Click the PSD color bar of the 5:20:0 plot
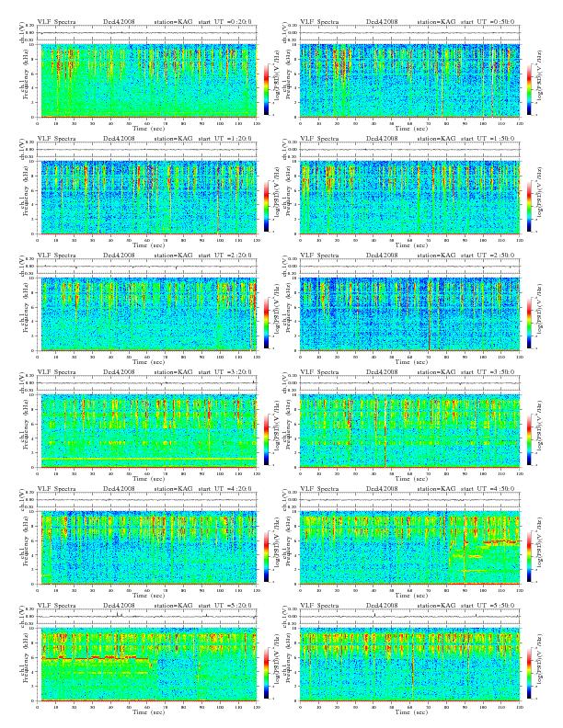The image size is (563, 728). pyautogui.click(x=266, y=673)
